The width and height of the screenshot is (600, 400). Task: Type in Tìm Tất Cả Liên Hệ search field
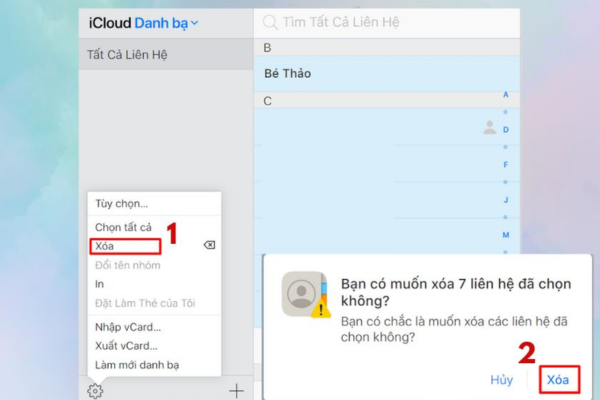386,22
